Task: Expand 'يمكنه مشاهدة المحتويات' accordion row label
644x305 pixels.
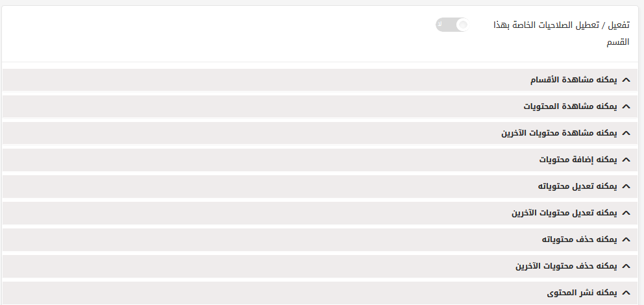Action: (571, 106)
